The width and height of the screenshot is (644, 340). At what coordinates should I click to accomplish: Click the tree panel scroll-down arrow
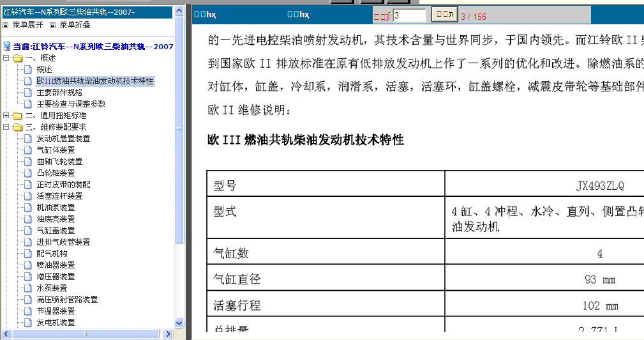[179, 323]
